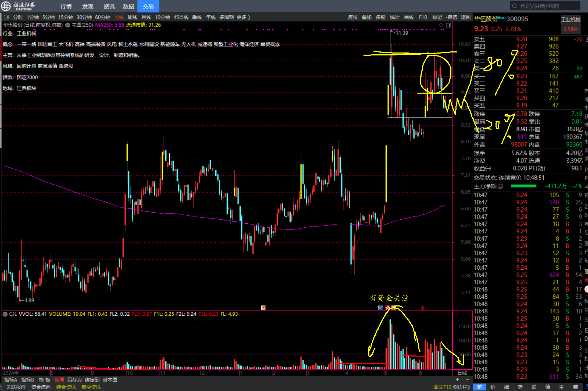Select the 15分钟 period
The image size is (588, 391).
(x=66, y=17)
